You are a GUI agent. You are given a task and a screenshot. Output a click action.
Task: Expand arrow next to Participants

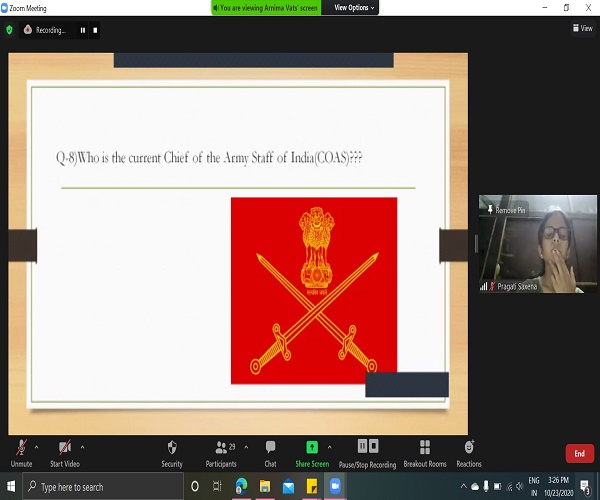pos(246,447)
